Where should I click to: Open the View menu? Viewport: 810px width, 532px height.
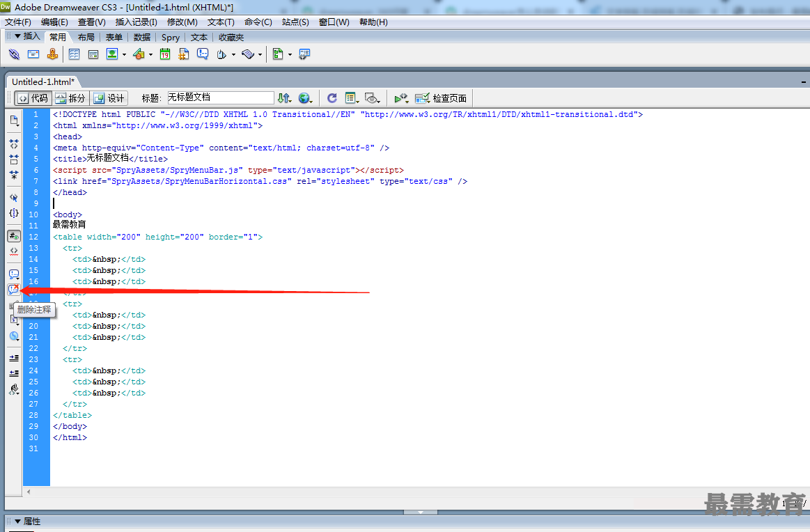(x=92, y=22)
